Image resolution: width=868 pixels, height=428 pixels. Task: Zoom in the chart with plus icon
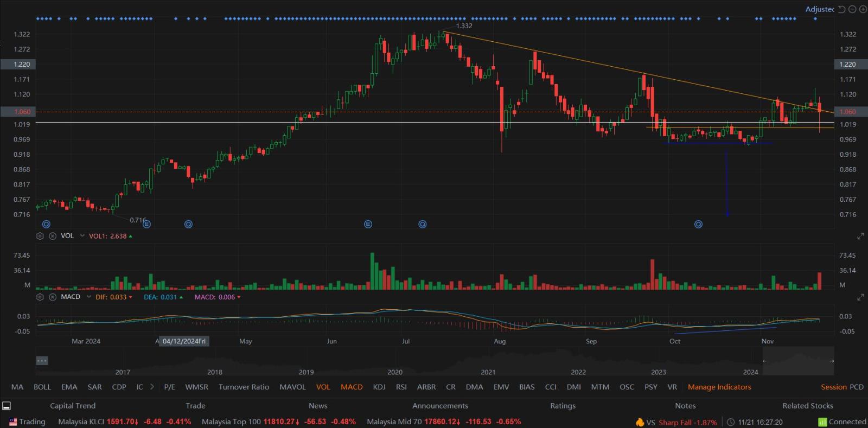[x=863, y=9]
